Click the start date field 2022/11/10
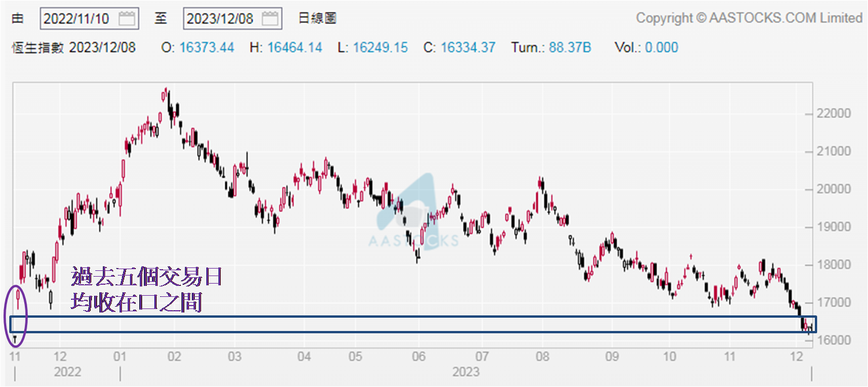The width and height of the screenshot is (868, 387). [x=77, y=18]
